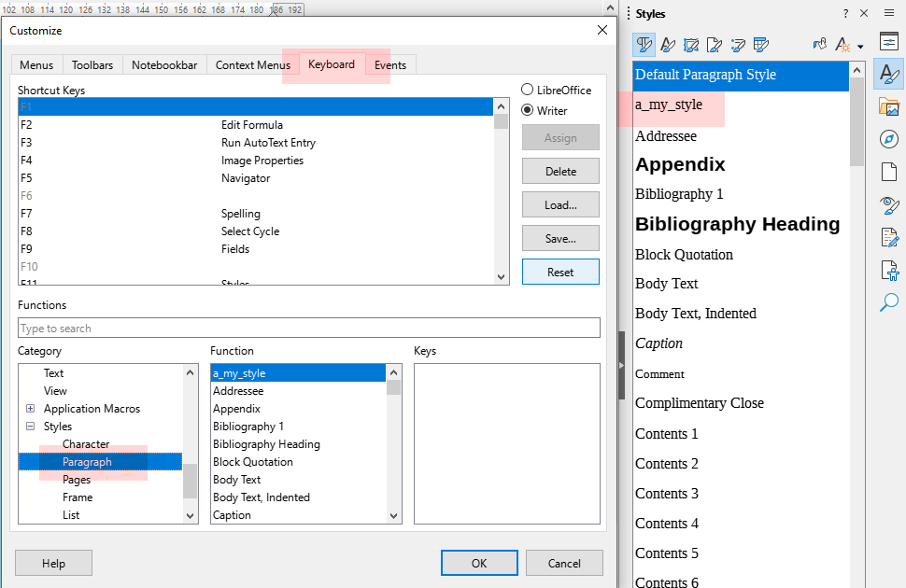Select Frame under Styles category
The width and height of the screenshot is (906, 588).
78,497
